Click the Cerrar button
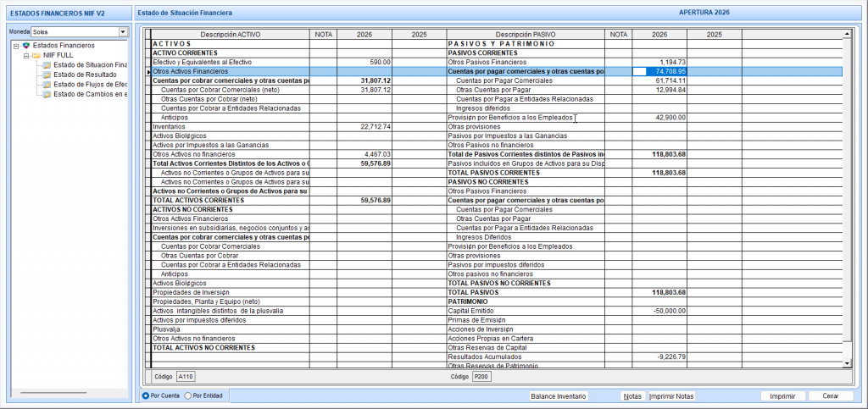868x409 pixels. click(831, 396)
